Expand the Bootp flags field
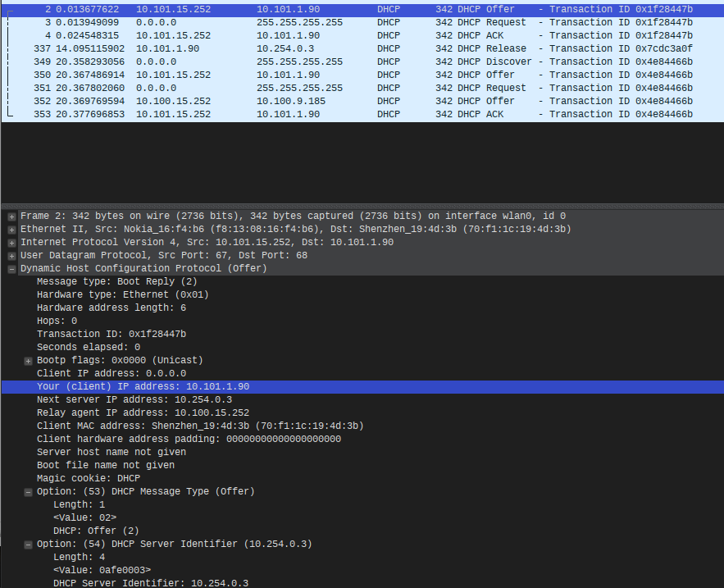Viewport: 724px width, 588px height. tap(29, 361)
